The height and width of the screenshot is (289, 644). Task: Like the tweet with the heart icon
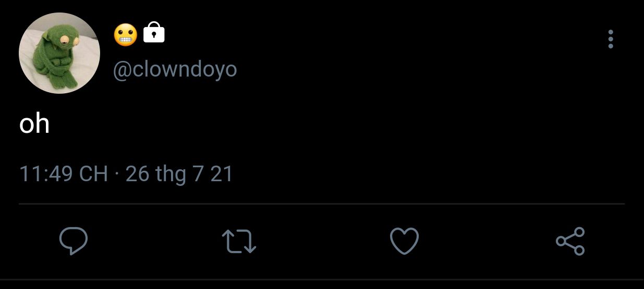[405, 242]
